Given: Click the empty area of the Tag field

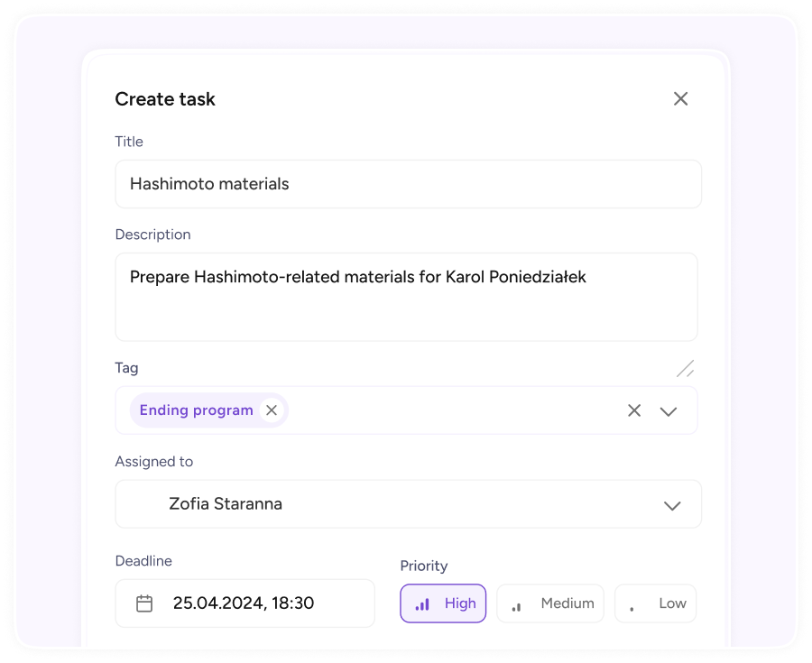Looking at the screenshot, I should click(x=456, y=410).
